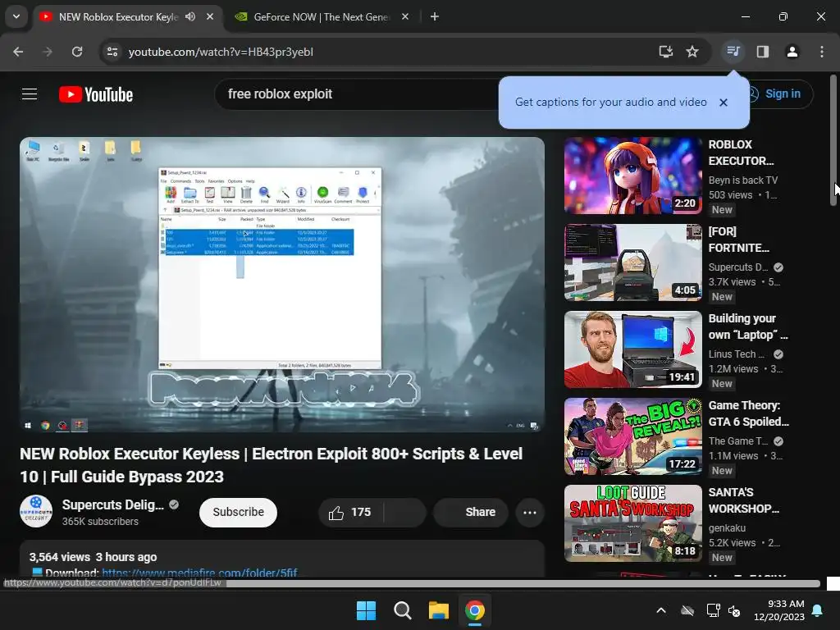Bookmark this page with the star icon
840x630 pixels.
pos(692,52)
